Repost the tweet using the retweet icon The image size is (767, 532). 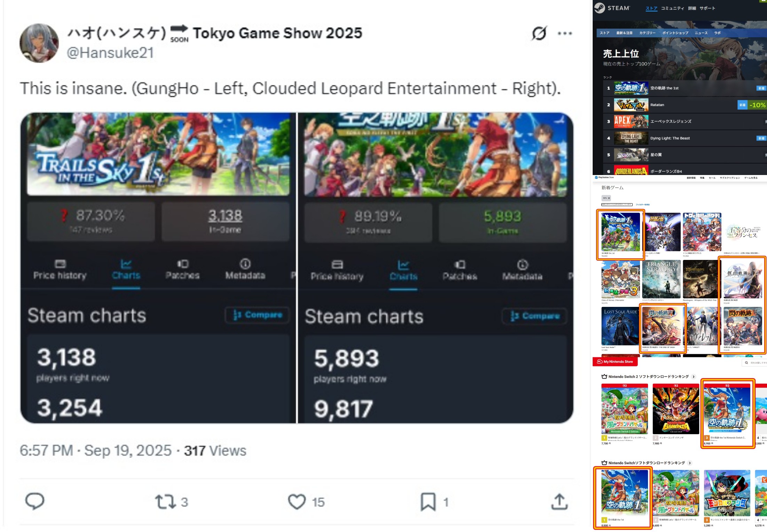tap(165, 502)
